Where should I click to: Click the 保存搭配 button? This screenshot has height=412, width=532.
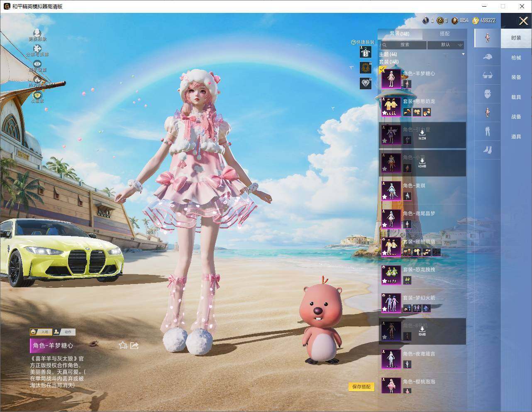click(361, 387)
